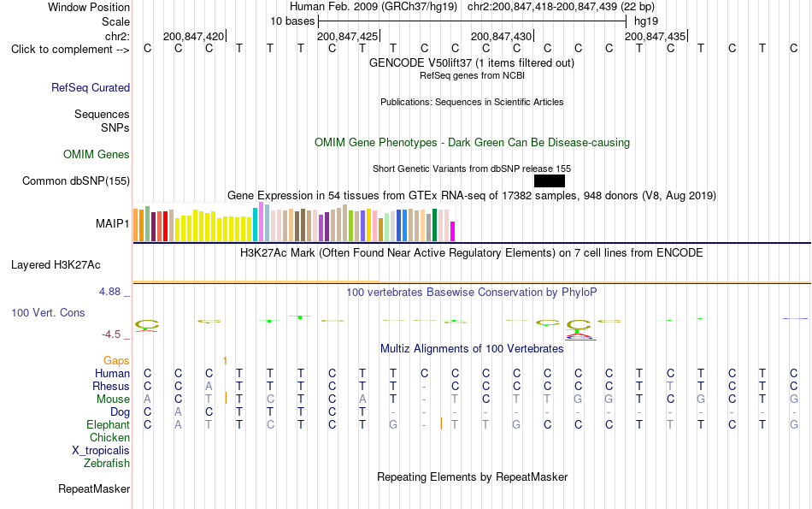The width and height of the screenshot is (812, 509).
Task: Click the GTEx Gene Expression track title
Action: (472, 196)
